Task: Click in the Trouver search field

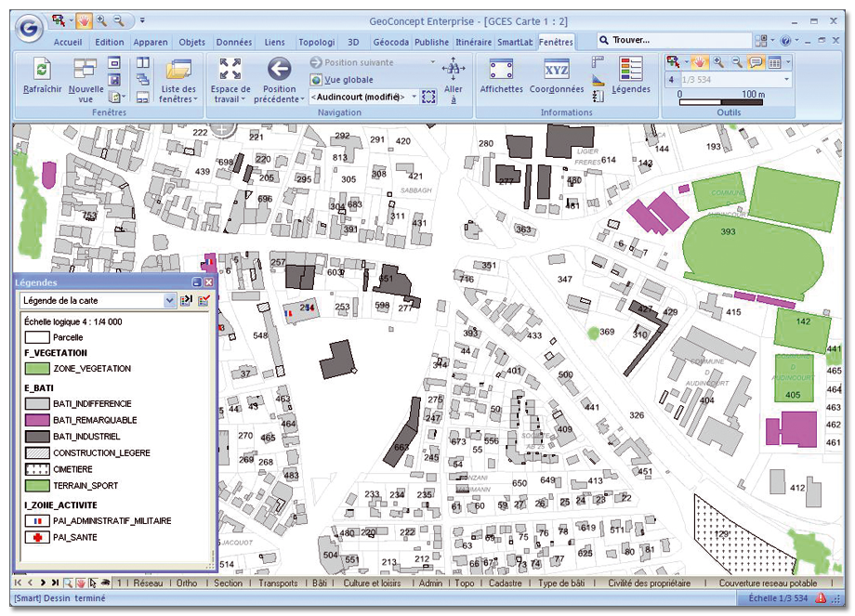Action: coord(678,40)
